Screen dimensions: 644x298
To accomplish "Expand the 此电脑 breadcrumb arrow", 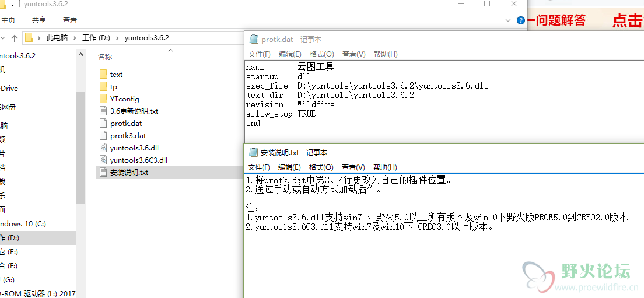I will tap(76, 38).
